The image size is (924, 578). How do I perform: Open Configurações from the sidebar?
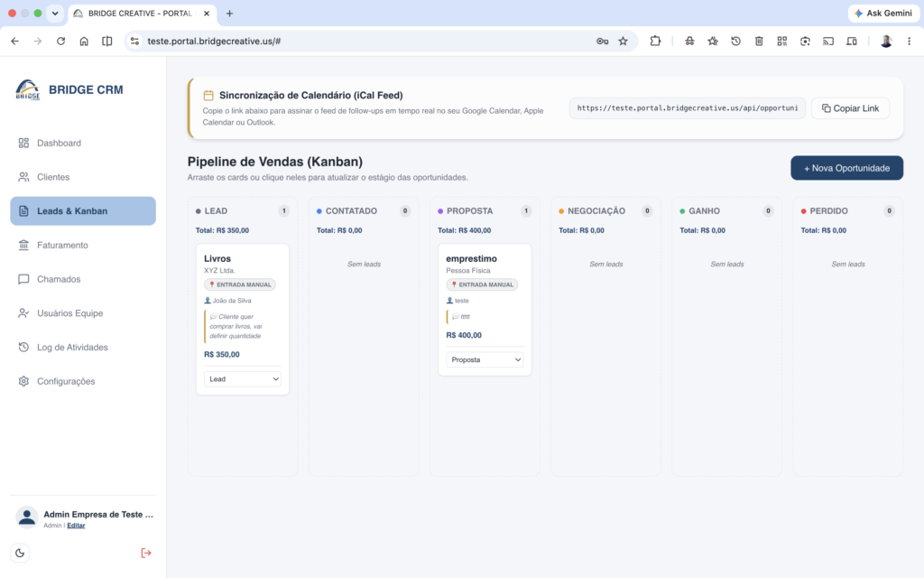pos(83,382)
